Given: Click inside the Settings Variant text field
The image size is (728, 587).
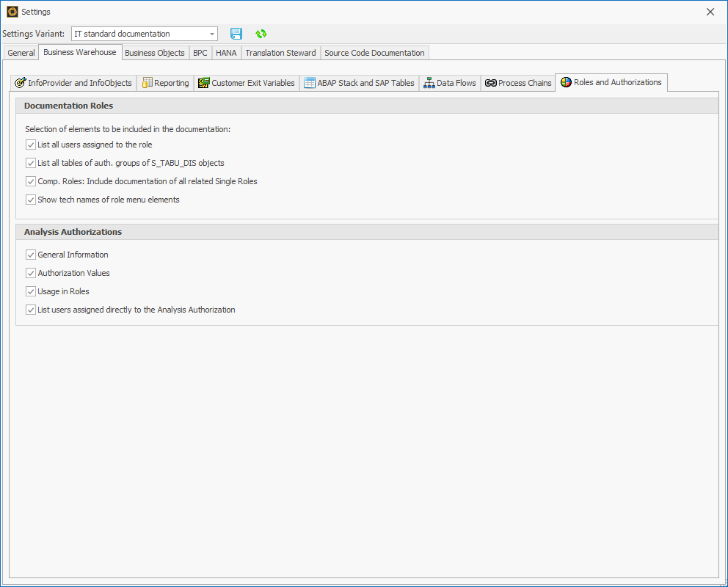Looking at the screenshot, I should click(x=132, y=34).
